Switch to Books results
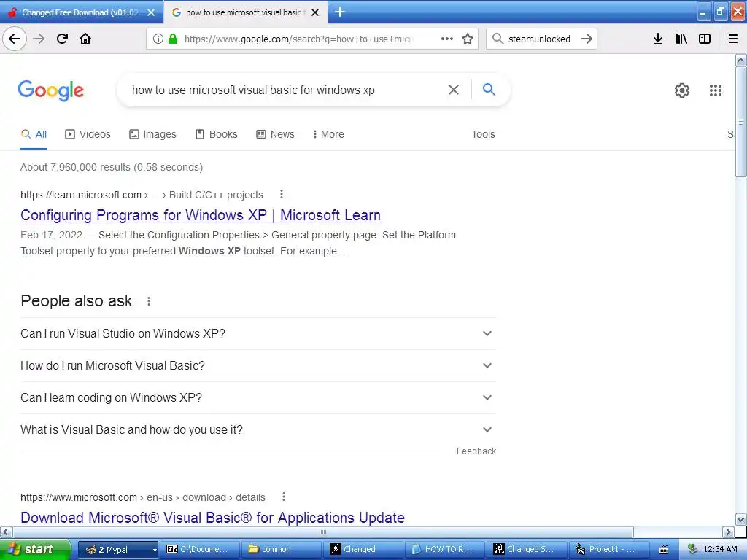The height and width of the screenshot is (560, 747). tap(216, 134)
